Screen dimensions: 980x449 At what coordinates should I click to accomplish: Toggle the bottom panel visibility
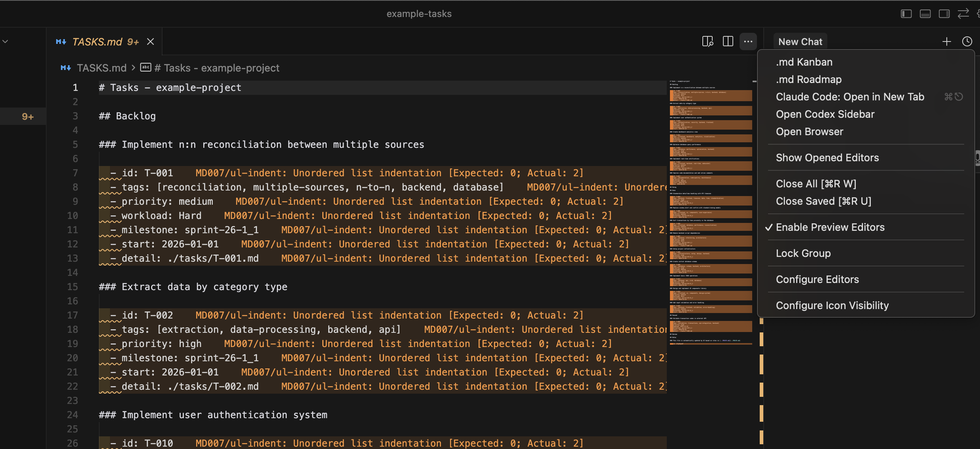click(925, 13)
